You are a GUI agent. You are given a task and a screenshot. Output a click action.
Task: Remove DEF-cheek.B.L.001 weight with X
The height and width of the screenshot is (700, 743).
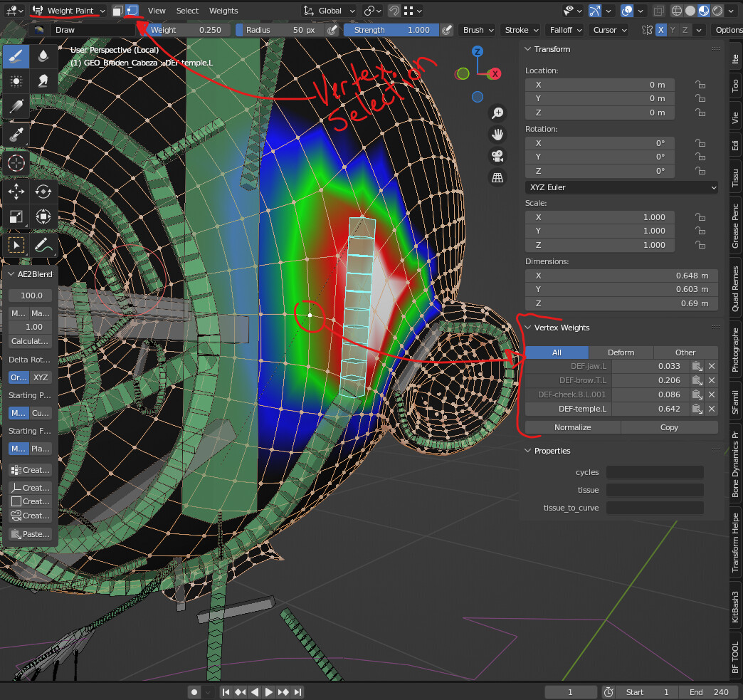pos(711,395)
